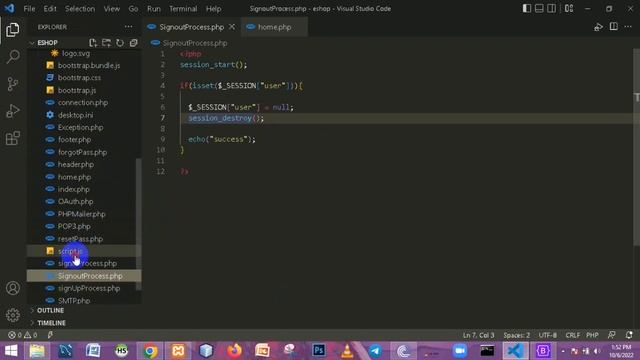Open script.js file

click(84, 251)
